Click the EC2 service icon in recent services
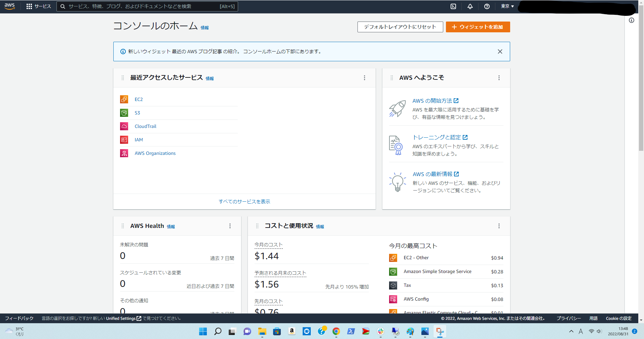Image resolution: width=644 pixels, height=339 pixels. pyautogui.click(x=124, y=99)
